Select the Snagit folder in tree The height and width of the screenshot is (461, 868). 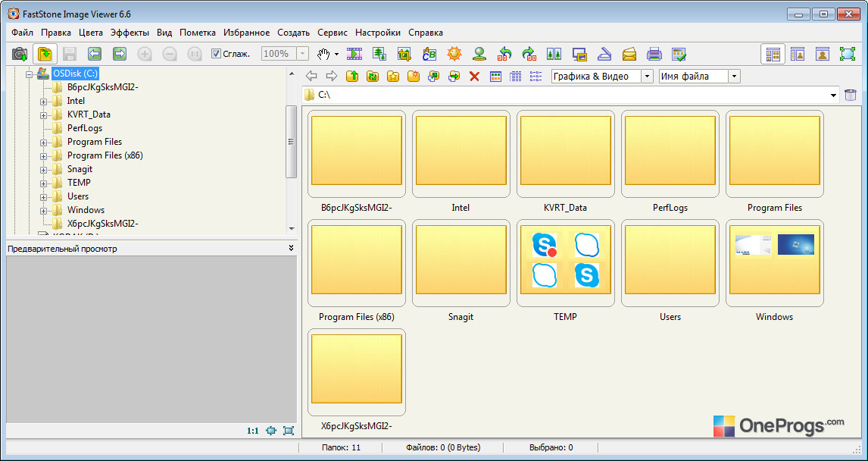pyautogui.click(x=80, y=169)
